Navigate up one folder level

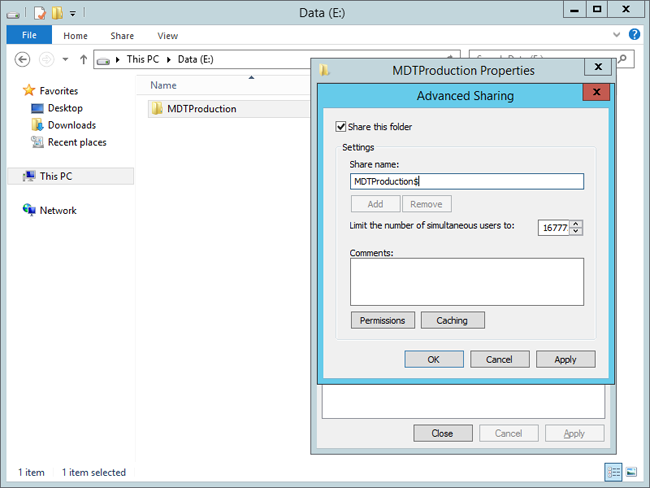point(82,59)
